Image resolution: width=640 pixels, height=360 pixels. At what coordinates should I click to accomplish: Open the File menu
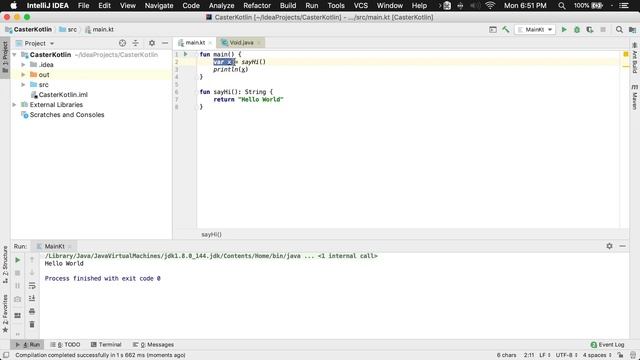tap(83, 6)
